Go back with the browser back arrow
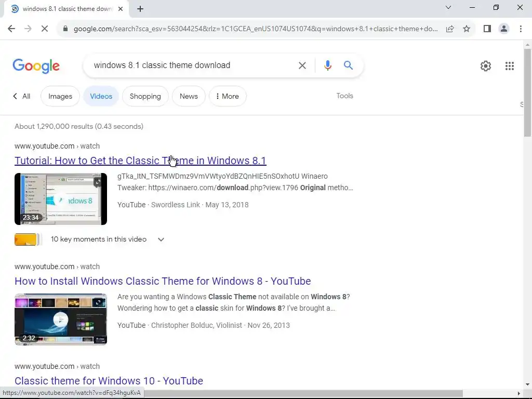 11,29
